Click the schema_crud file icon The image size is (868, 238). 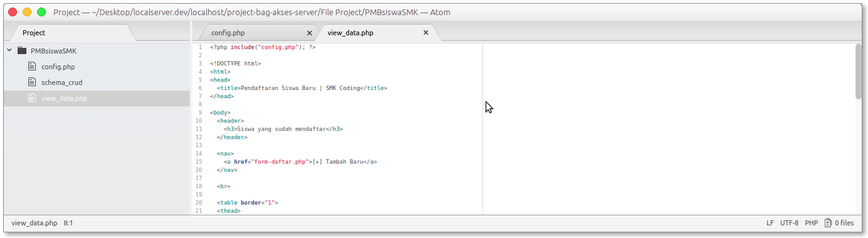(32, 82)
